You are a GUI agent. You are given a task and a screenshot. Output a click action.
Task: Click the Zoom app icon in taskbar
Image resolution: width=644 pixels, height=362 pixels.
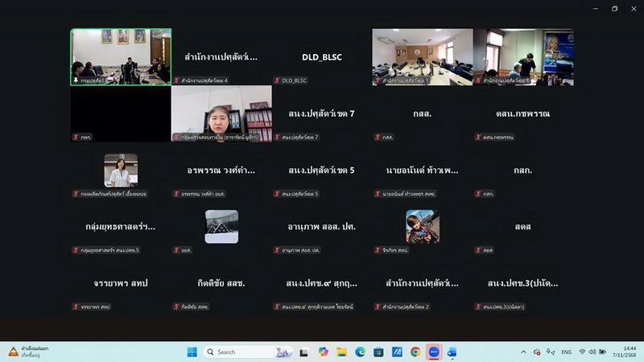[x=434, y=352]
